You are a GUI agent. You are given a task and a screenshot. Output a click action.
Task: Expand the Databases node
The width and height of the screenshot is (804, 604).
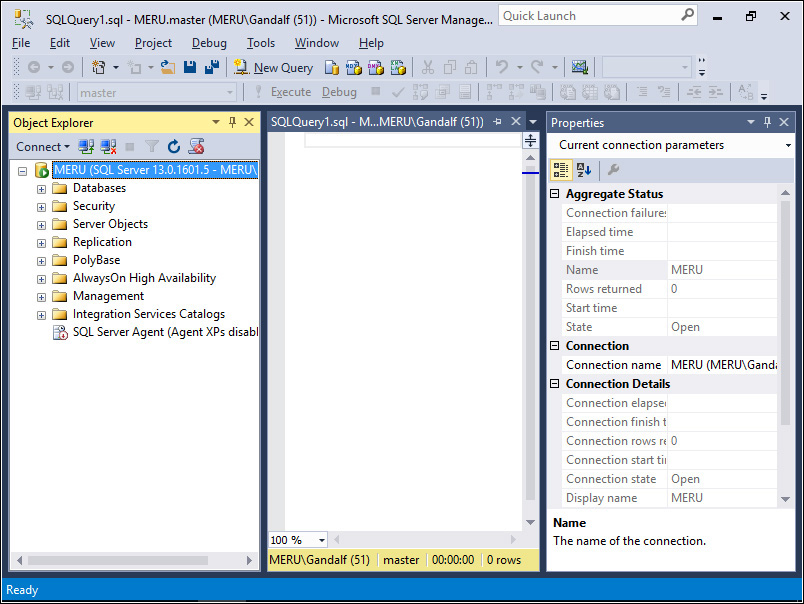42,189
